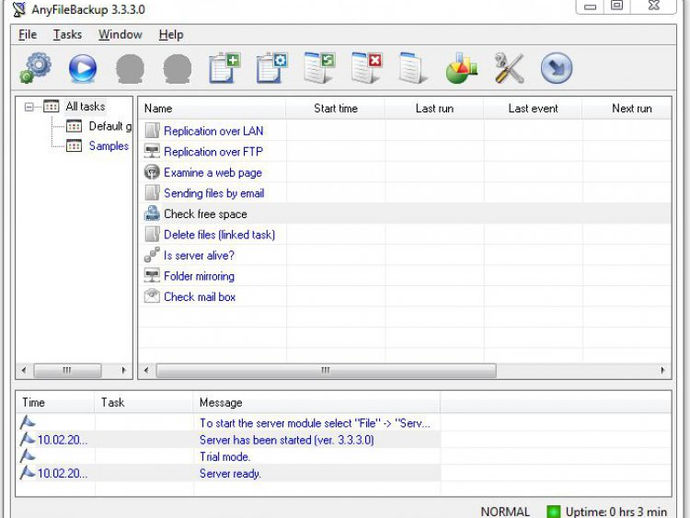The height and width of the screenshot is (518, 690).
Task: Select the Default group tree item
Action: point(110,126)
